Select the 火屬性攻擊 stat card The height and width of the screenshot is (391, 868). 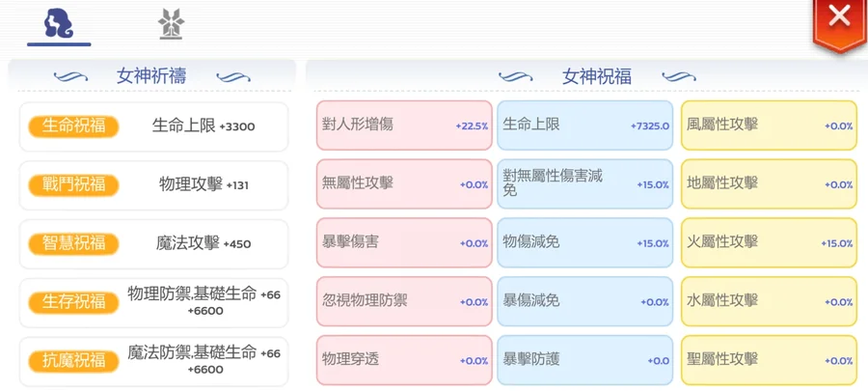pos(768,242)
